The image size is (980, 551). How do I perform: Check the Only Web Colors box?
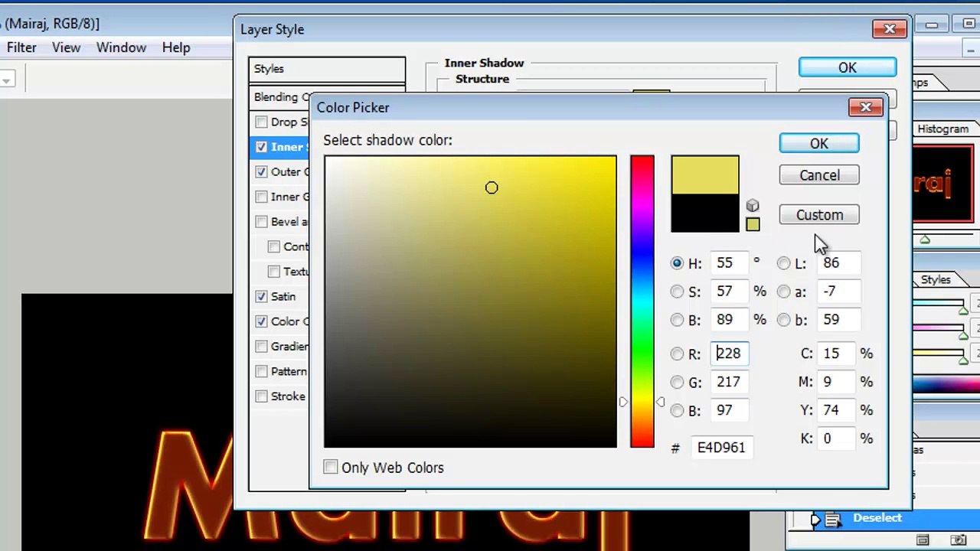331,468
